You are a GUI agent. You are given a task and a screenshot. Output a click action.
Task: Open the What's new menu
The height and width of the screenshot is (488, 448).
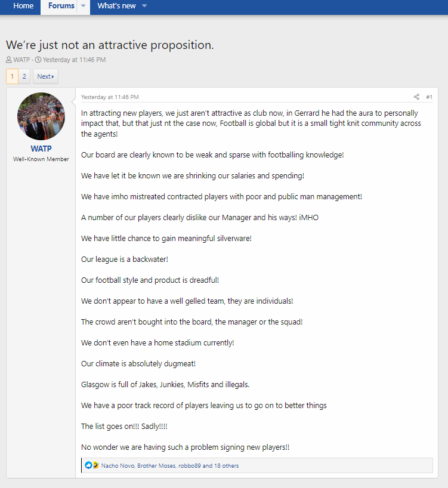[x=117, y=6]
